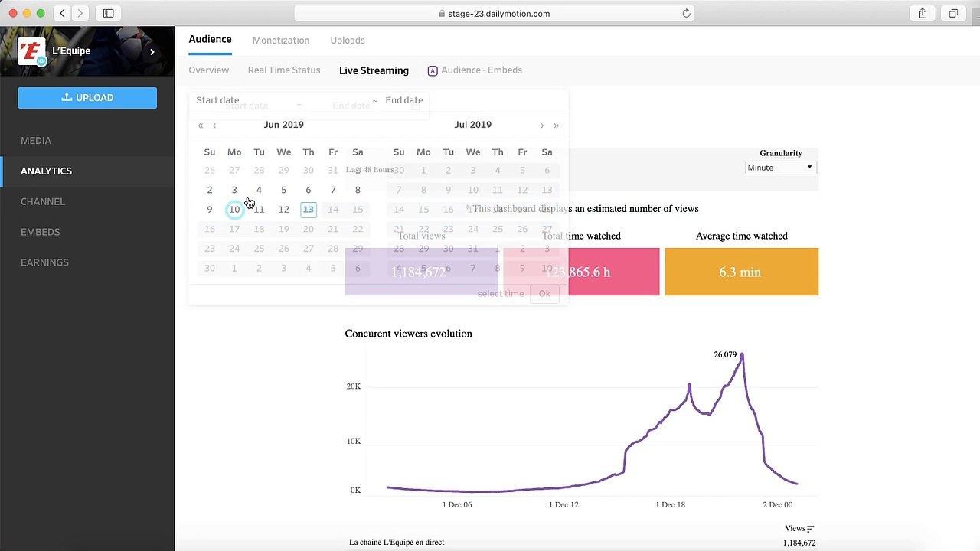Switch to the Audience tab
Image resolution: width=980 pixels, height=551 pixels.
click(210, 40)
